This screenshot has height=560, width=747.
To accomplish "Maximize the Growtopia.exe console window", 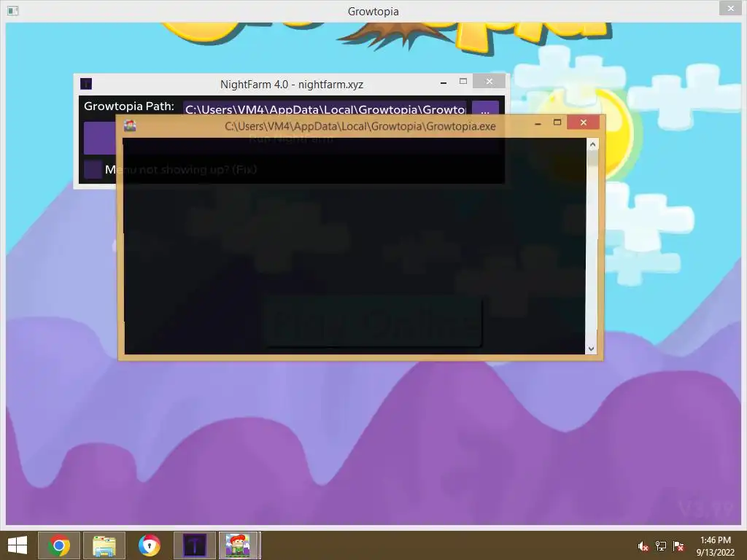I will point(557,122).
